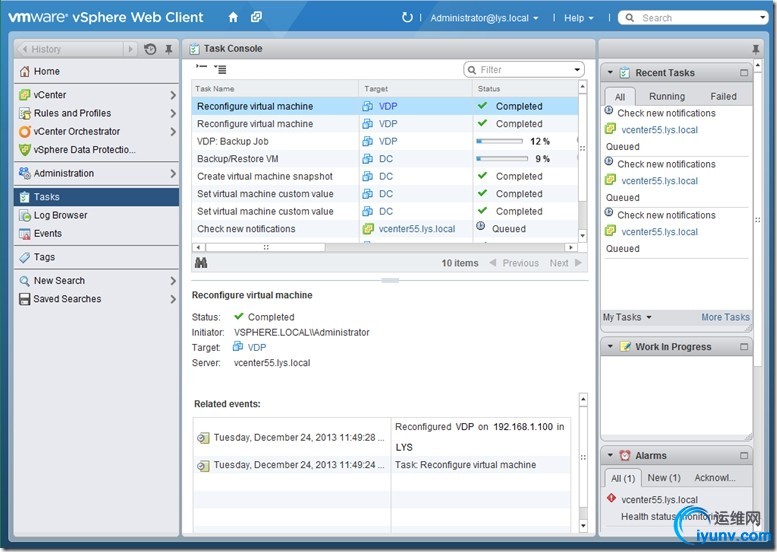Open VDP target link in details
Screen dimensions: 777x552
pyautogui.click(x=257, y=347)
